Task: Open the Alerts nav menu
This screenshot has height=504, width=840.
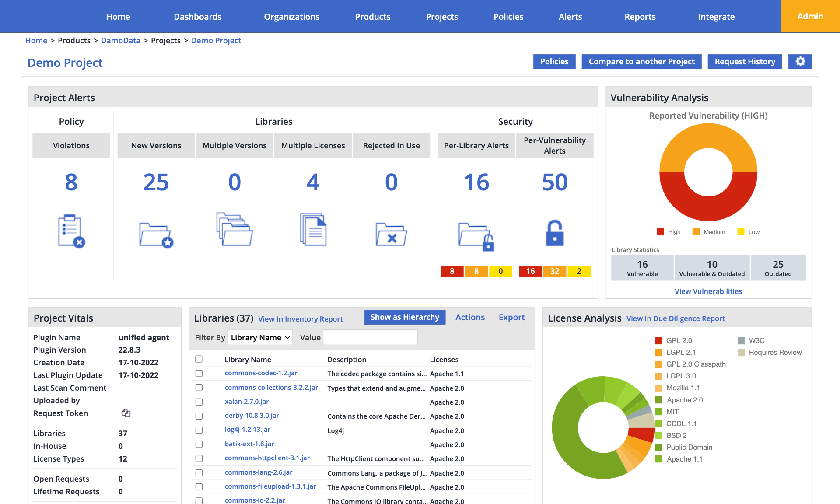Action: [570, 17]
